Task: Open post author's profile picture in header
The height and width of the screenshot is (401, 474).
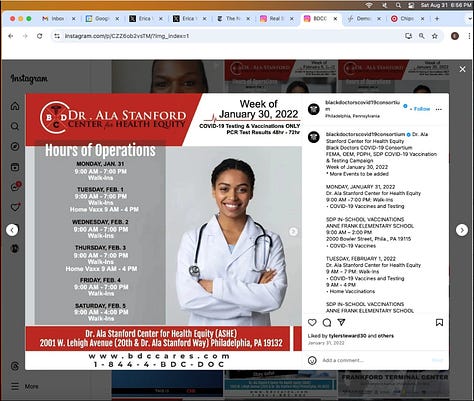Action: point(314,109)
